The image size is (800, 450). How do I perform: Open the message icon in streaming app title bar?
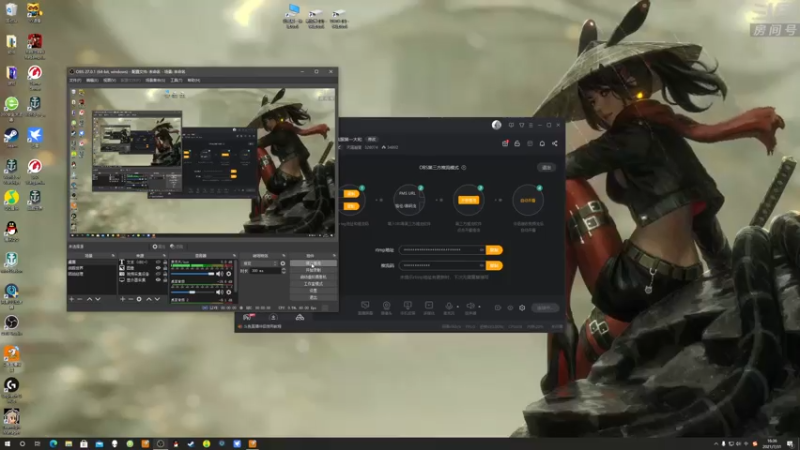(511, 125)
